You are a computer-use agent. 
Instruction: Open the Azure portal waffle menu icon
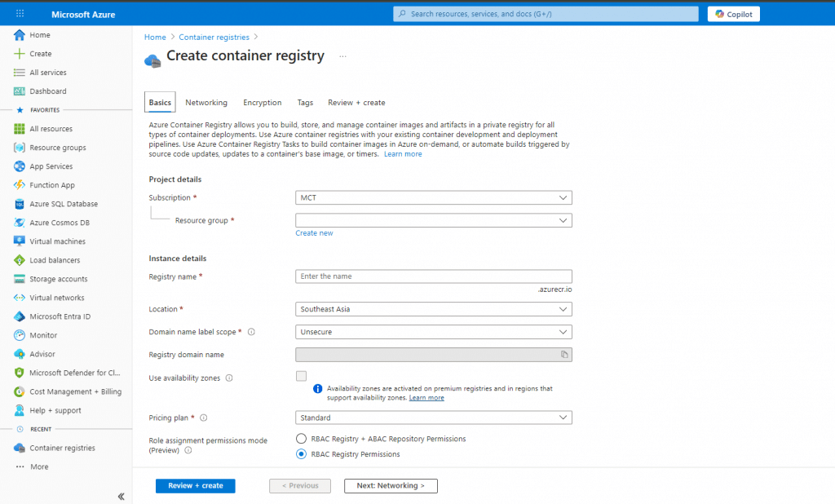coord(20,14)
